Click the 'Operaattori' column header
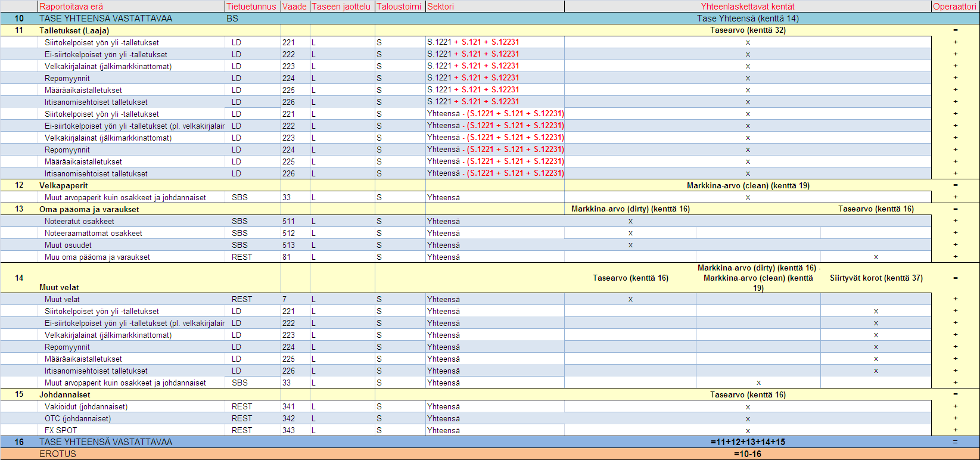The height and width of the screenshot is (460, 980). coord(955,7)
